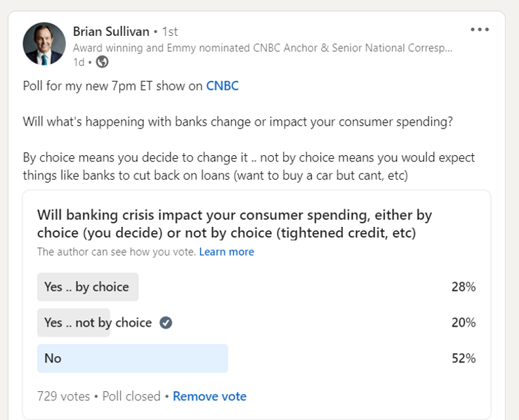Click Brian Sullivan's profile photo
Image resolution: width=519 pixels, height=420 pixels.
[x=44, y=44]
